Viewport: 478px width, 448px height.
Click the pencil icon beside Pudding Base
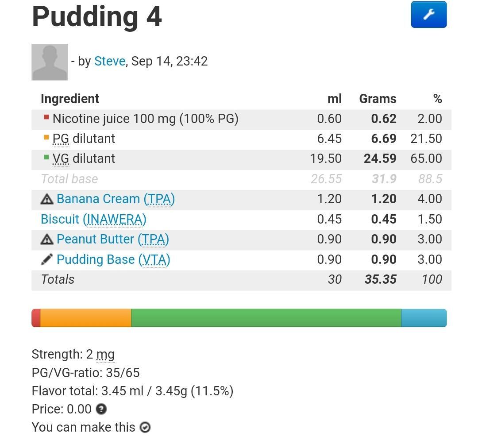[47, 259]
